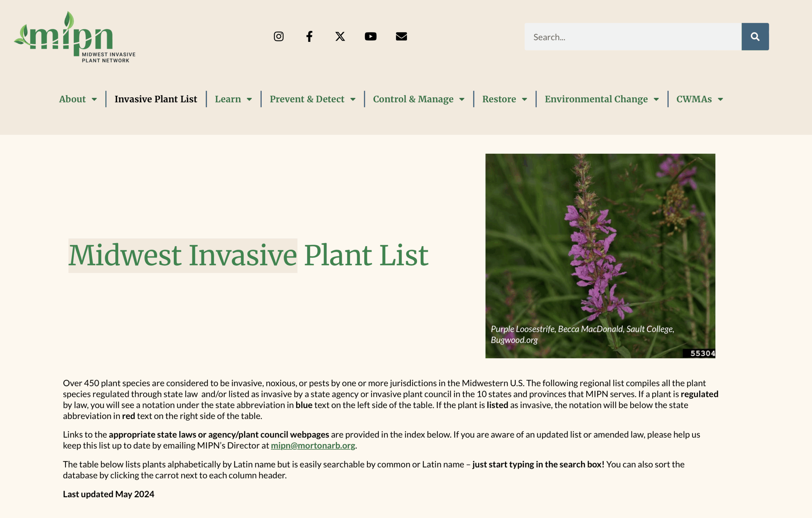Viewport: 812px width, 518px height.
Task: Expand the CWMAs dropdown arrow
Action: coord(721,100)
